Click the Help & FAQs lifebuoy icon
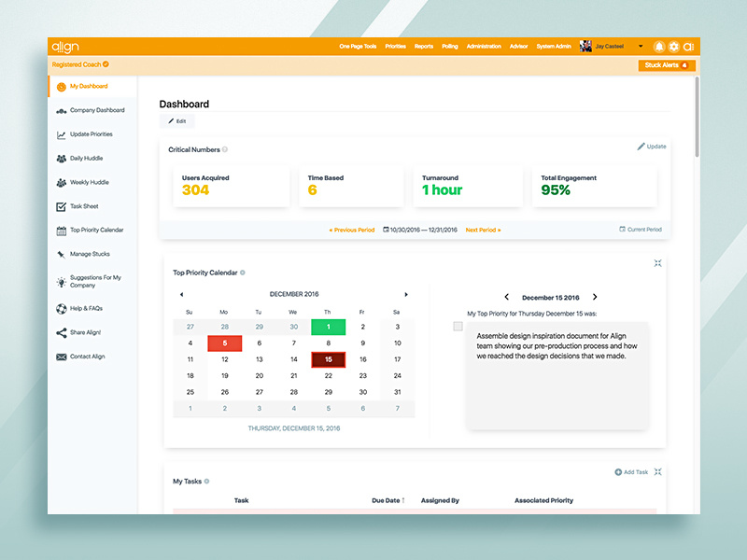The width and height of the screenshot is (747, 560). pyautogui.click(x=62, y=309)
